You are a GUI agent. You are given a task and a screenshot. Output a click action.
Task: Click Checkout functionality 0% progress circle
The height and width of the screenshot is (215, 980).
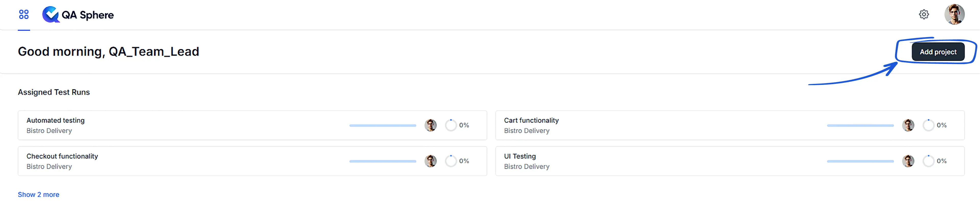pyautogui.click(x=451, y=161)
